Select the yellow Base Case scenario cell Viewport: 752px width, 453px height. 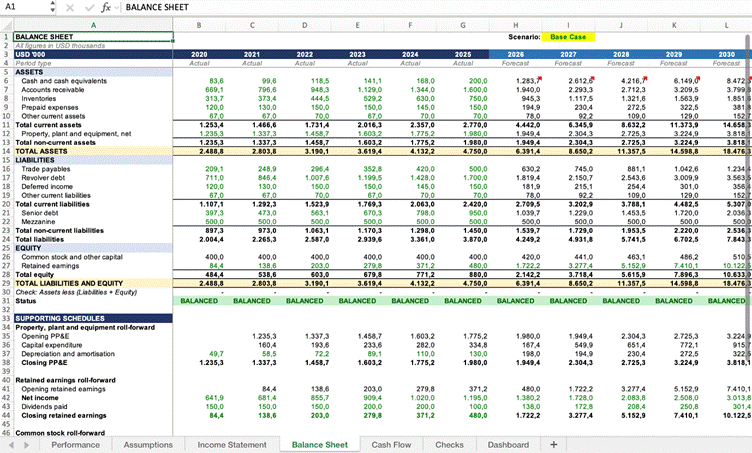(568, 37)
